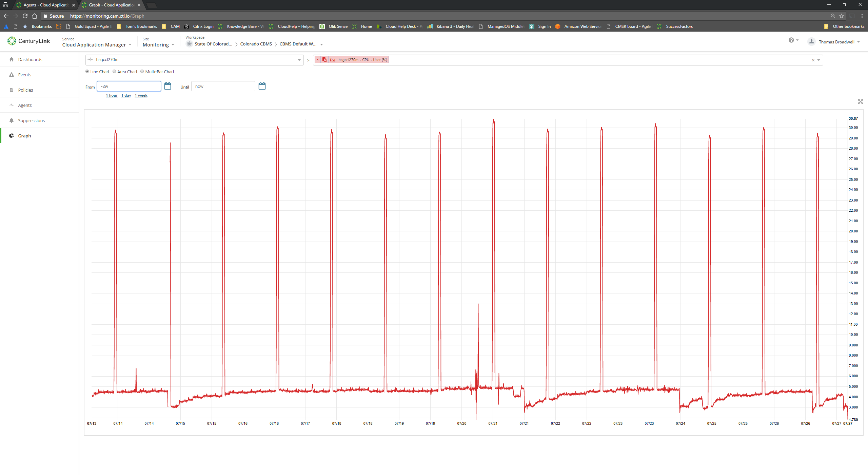Screen dimensions: 868x475
Task: Open the From date calendar picker
Action: (x=167, y=86)
